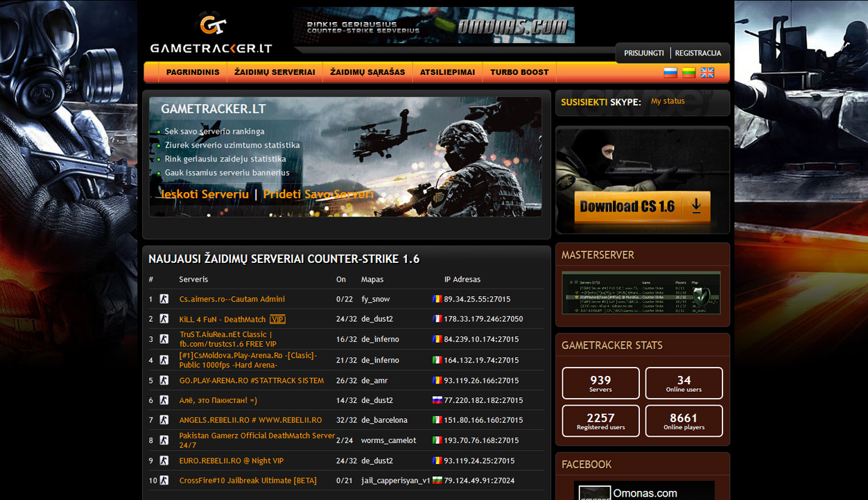Image resolution: width=868 pixels, height=500 pixels.
Task: Open Cs.aimers.ro--Cautam Admini server
Action: pos(232,299)
